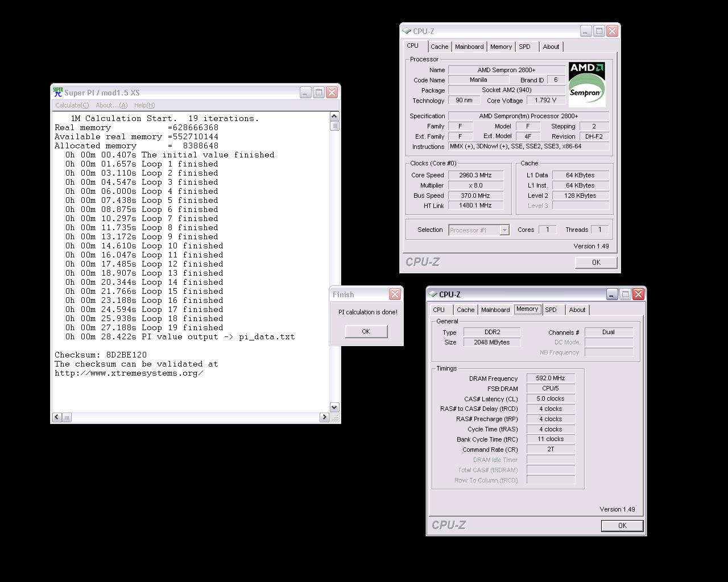Close the upper CPU-Z CPU window
The image size is (728, 582).
(x=612, y=31)
